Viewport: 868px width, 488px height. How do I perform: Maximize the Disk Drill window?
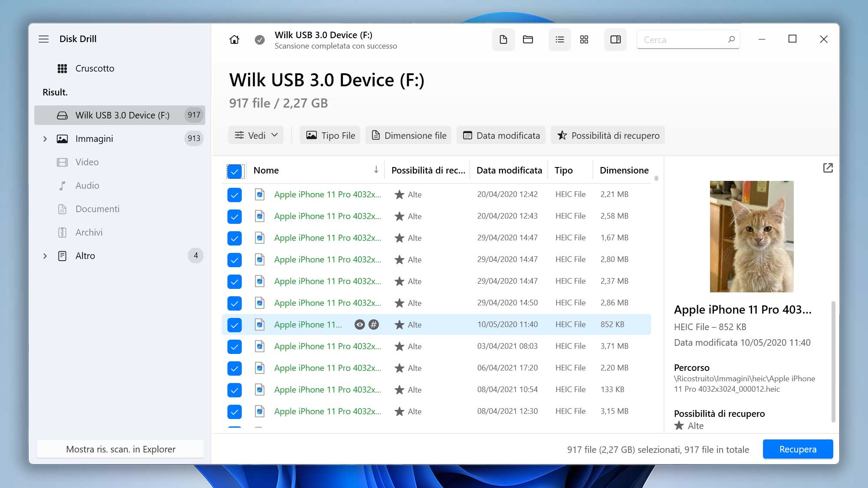click(x=792, y=39)
